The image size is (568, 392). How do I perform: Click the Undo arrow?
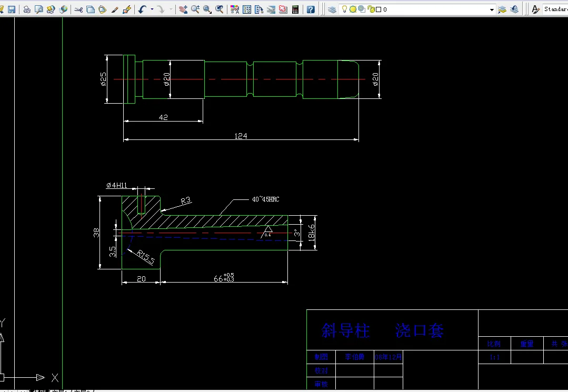click(142, 9)
